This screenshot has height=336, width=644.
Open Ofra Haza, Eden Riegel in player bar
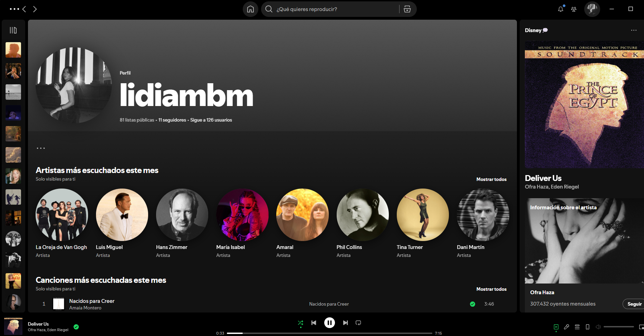[48, 330]
